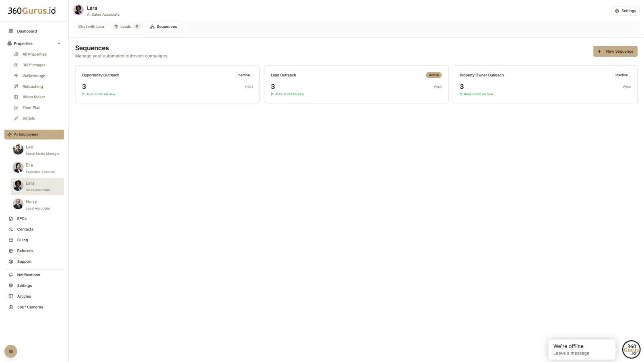Switch to Chat with Lara tab

pyautogui.click(x=91, y=27)
